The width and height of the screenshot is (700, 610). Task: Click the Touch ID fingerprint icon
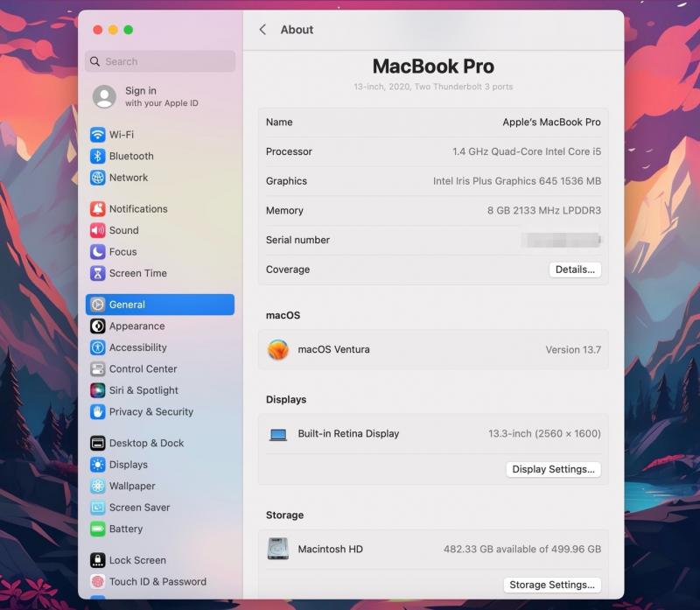tap(98, 581)
